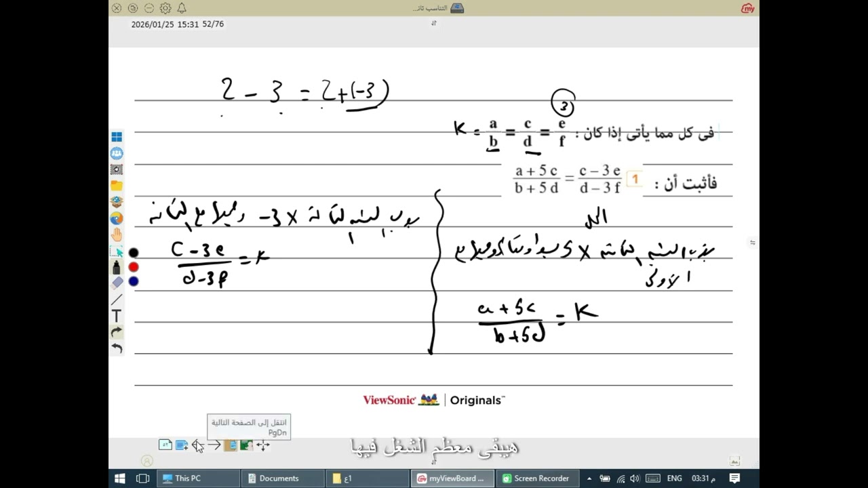Select the hand pan tool
This screenshot has width=868, height=488.
[117, 235]
